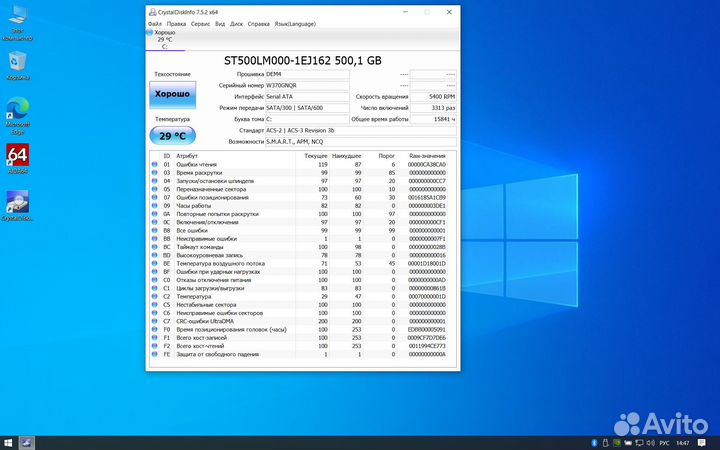Open the network tray icon
The image size is (720, 450).
[x=639, y=443]
